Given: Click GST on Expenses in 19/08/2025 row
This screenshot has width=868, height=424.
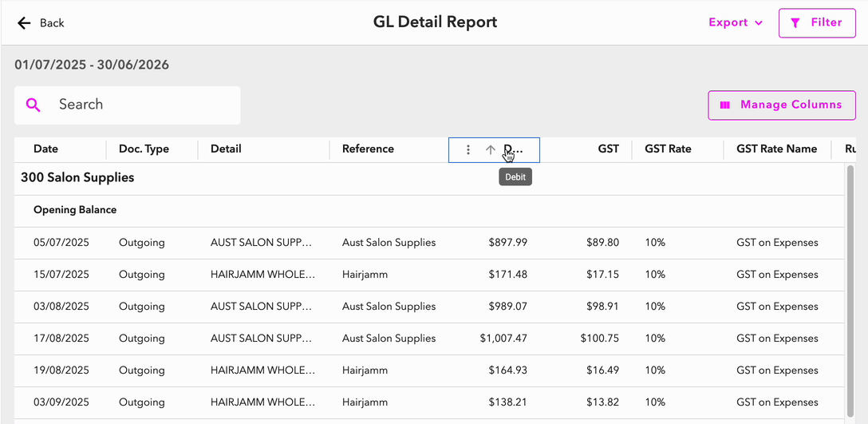Looking at the screenshot, I should pyautogui.click(x=777, y=371).
